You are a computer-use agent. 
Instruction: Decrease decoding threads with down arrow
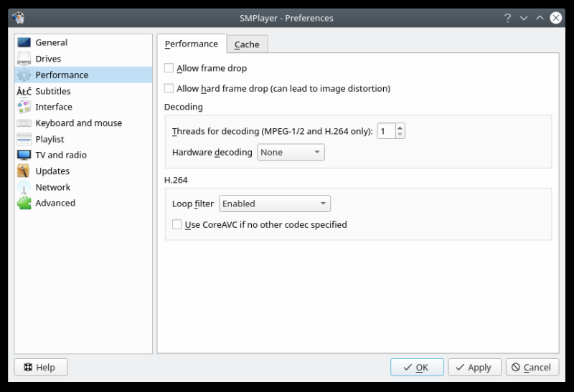click(400, 135)
